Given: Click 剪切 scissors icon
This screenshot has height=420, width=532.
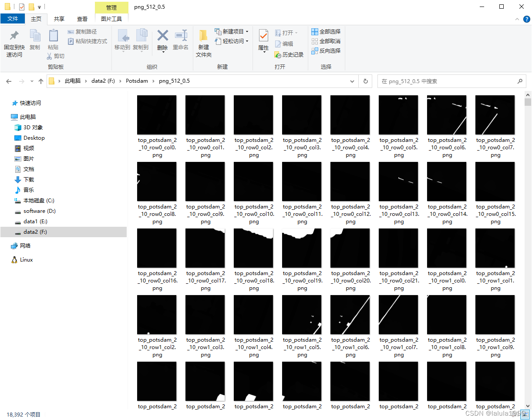Looking at the screenshot, I should click(50, 56).
